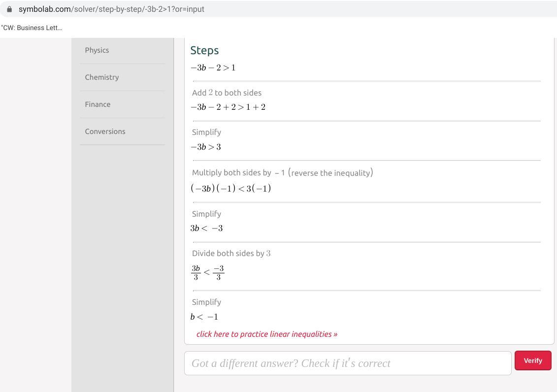Select the 'Add 2 to both sides' step

(x=227, y=93)
